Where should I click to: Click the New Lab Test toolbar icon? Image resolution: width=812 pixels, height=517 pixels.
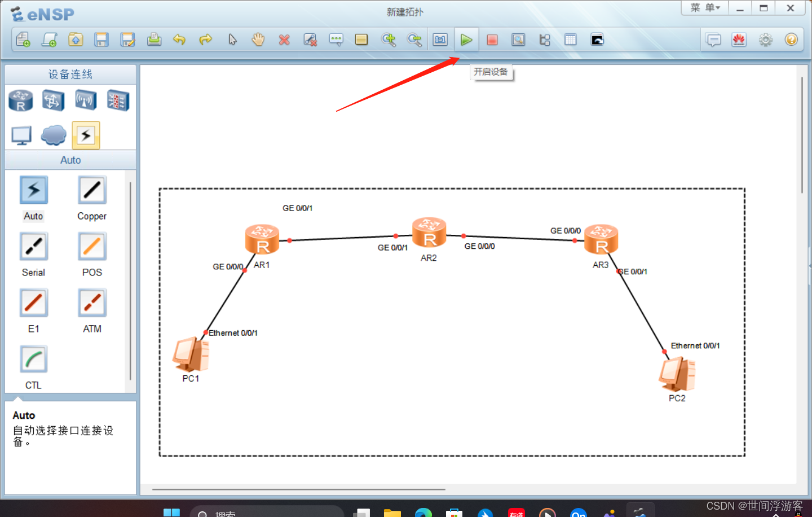click(50, 40)
